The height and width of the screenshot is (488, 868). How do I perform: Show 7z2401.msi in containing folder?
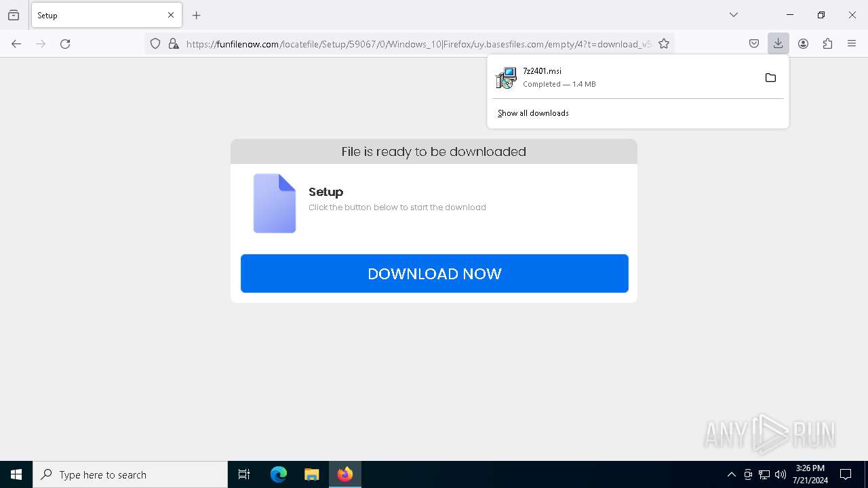770,78
